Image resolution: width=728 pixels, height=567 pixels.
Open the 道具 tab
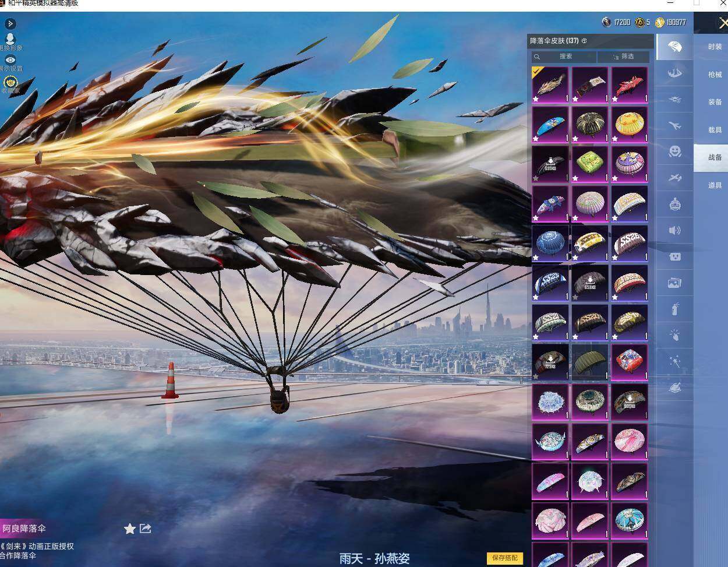(715, 185)
